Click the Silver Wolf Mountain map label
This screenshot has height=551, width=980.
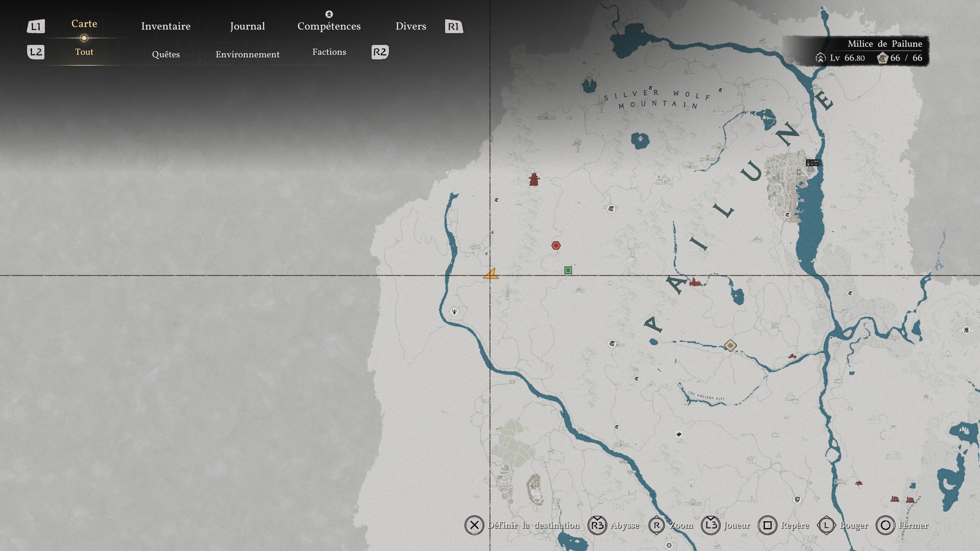657,99
